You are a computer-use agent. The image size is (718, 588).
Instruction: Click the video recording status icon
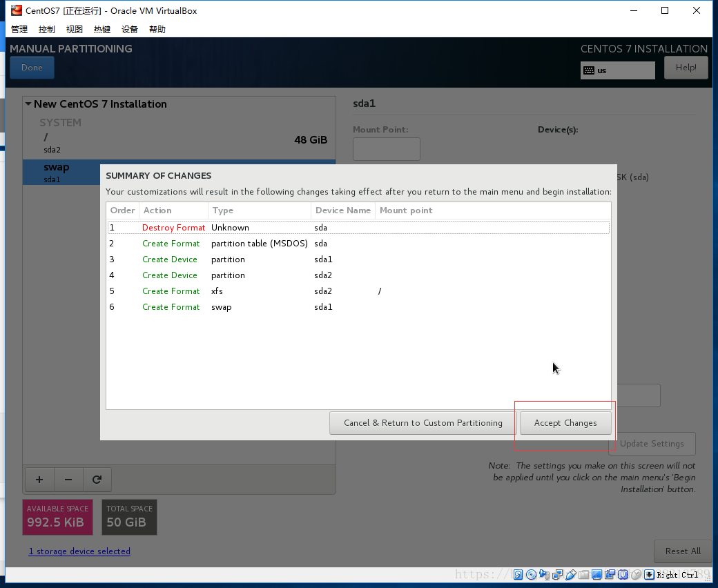point(610,575)
